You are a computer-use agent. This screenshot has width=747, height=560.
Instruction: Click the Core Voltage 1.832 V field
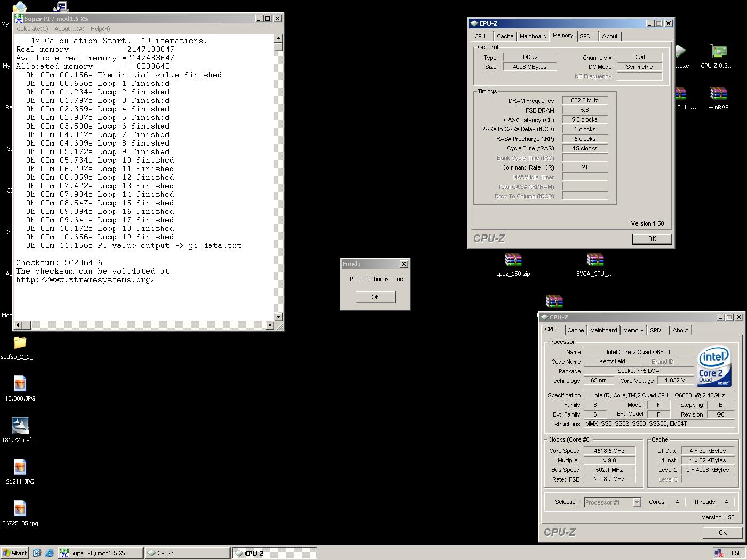pyautogui.click(x=676, y=380)
